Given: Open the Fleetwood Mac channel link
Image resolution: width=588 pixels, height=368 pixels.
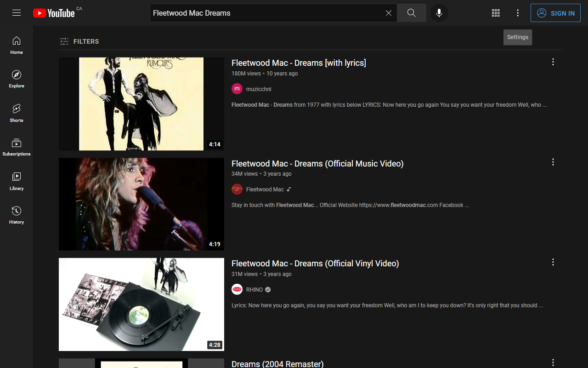Looking at the screenshot, I should (265, 189).
